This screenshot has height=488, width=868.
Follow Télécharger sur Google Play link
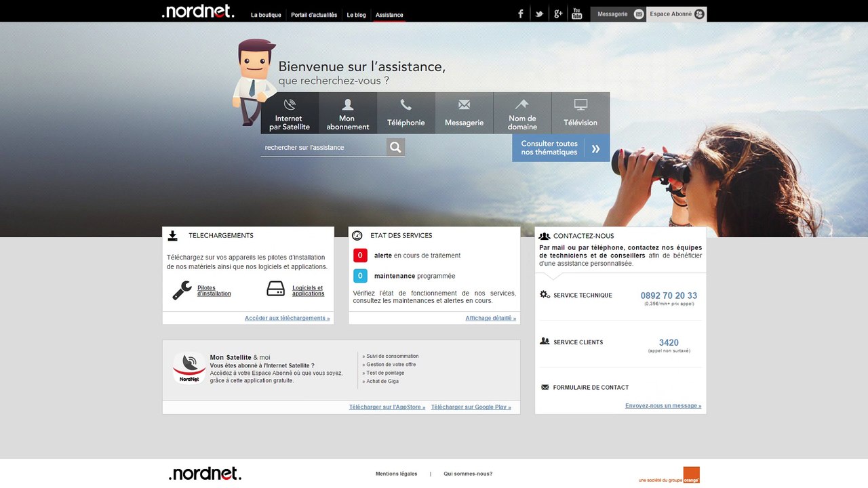pos(471,407)
